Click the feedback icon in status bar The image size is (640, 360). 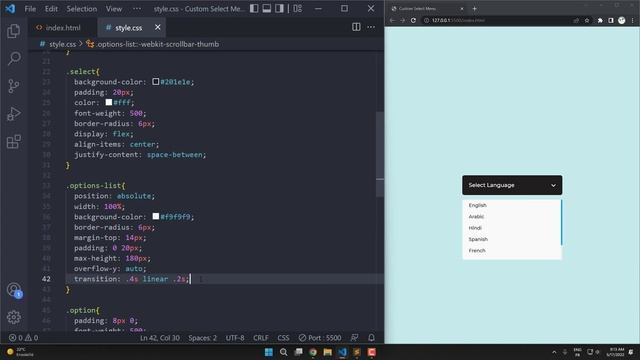pyautogui.click(x=354, y=338)
